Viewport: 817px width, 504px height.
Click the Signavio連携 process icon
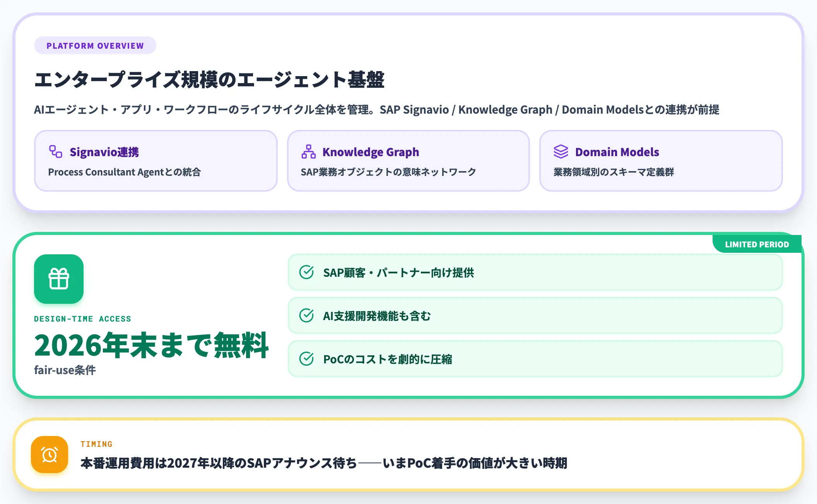55,152
